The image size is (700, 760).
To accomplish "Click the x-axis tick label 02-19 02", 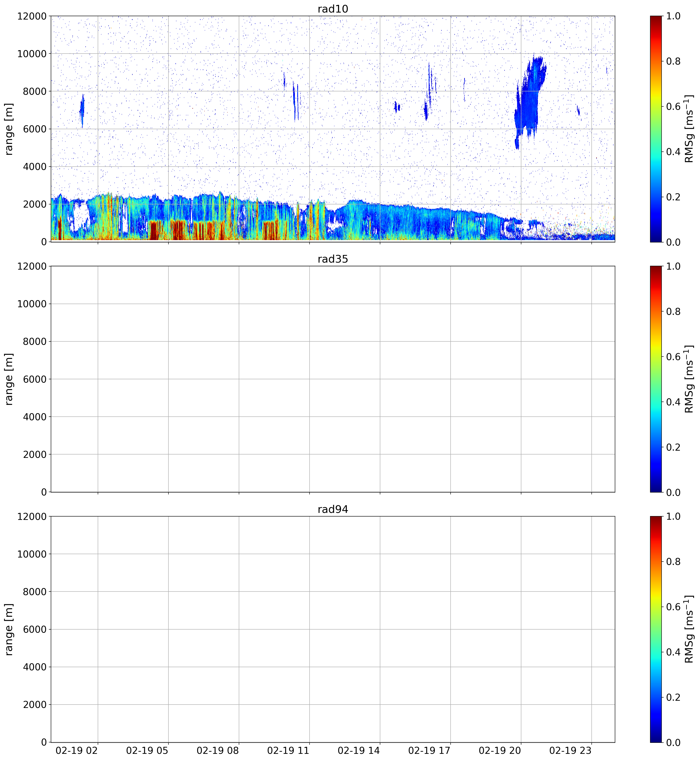I will tap(76, 750).
